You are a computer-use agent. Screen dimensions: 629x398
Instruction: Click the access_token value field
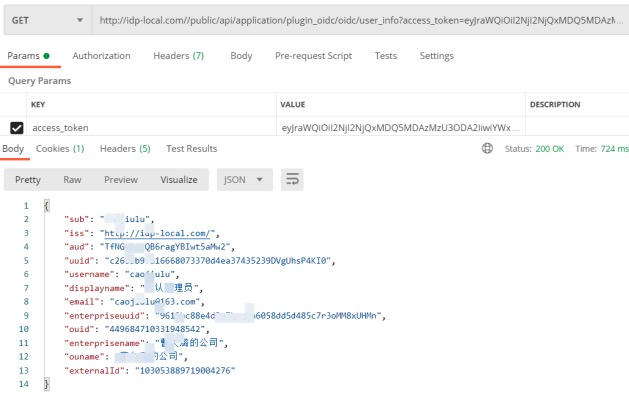(x=400, y=128)
